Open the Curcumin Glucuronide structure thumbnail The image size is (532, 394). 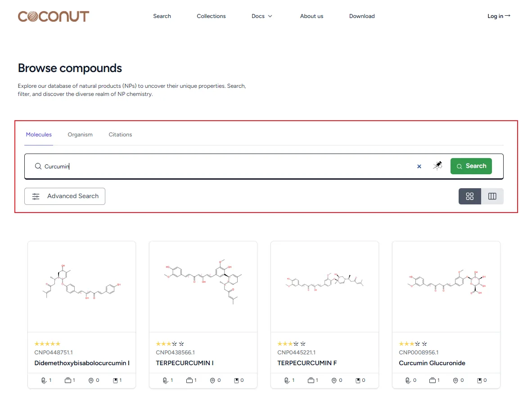[x=446, y=286]
